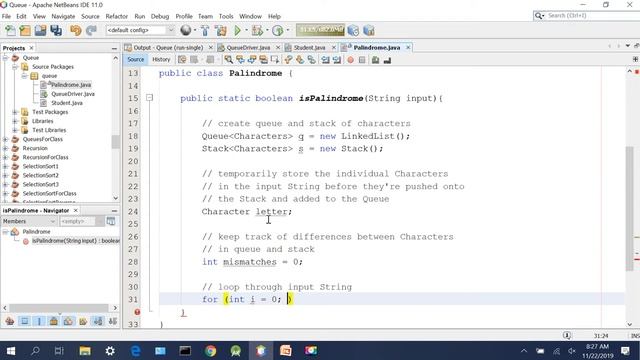Switch to History view
The height and width of the screenshot is (360, 640).
[x=161, y=60]
